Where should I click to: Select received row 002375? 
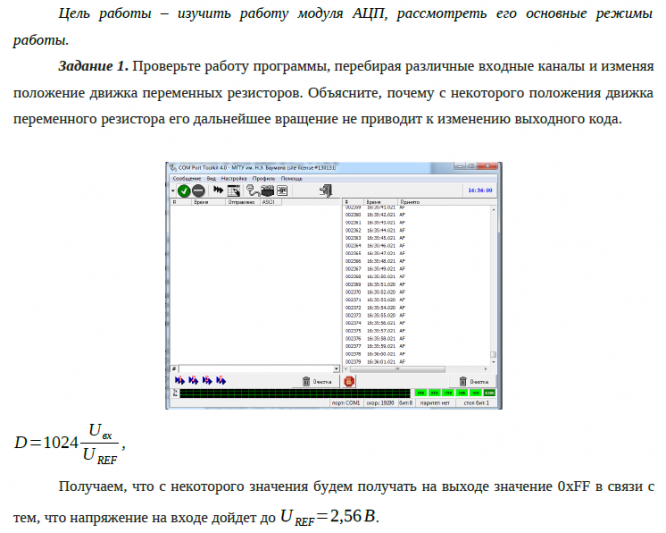(417, 331)
